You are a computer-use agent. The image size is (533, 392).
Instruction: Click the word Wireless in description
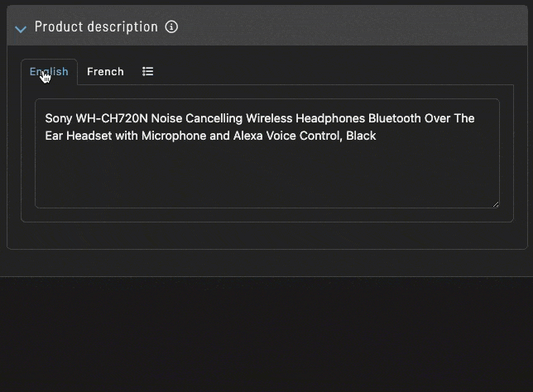269,118
